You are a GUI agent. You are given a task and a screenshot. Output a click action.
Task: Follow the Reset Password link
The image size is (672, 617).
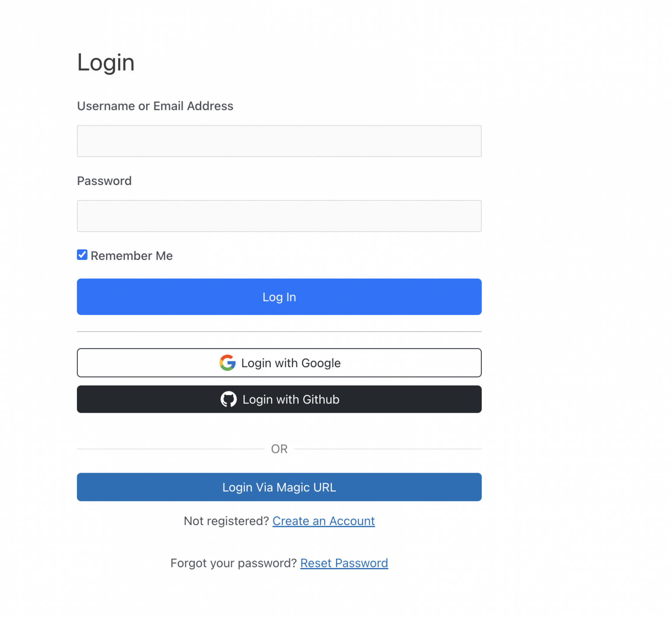(x=344, y=563)
